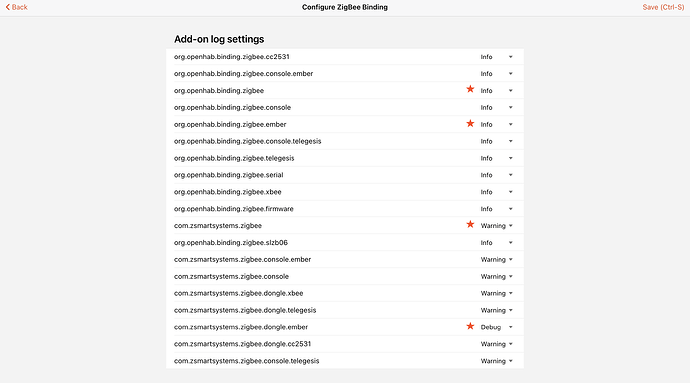Open level dropdown for org.openhab.binding.zigbee.serial

point(496,175)
